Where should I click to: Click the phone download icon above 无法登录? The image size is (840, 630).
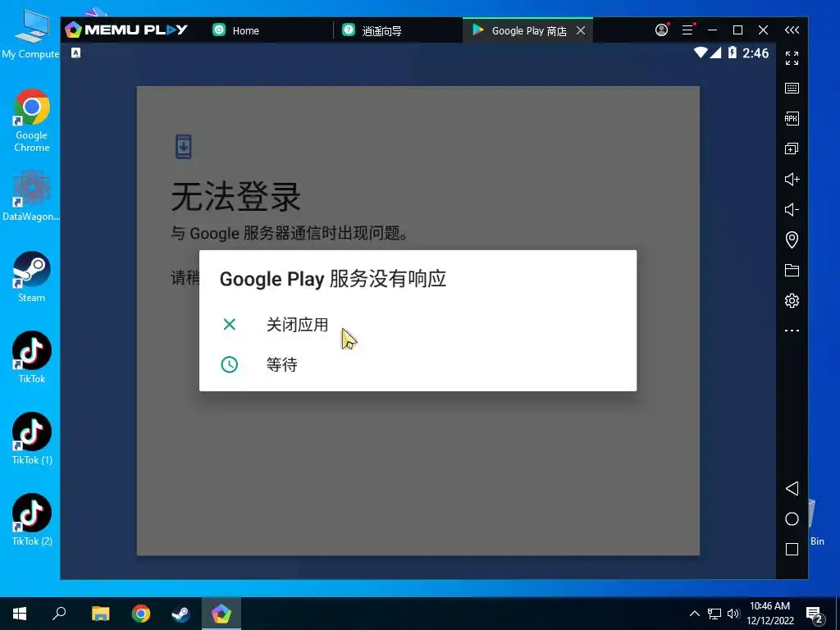184,146
